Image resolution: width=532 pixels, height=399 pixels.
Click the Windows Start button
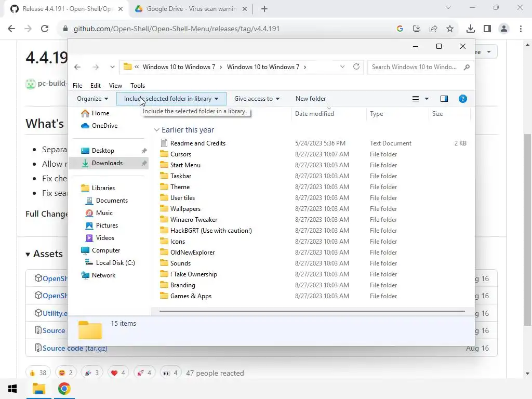12,389
